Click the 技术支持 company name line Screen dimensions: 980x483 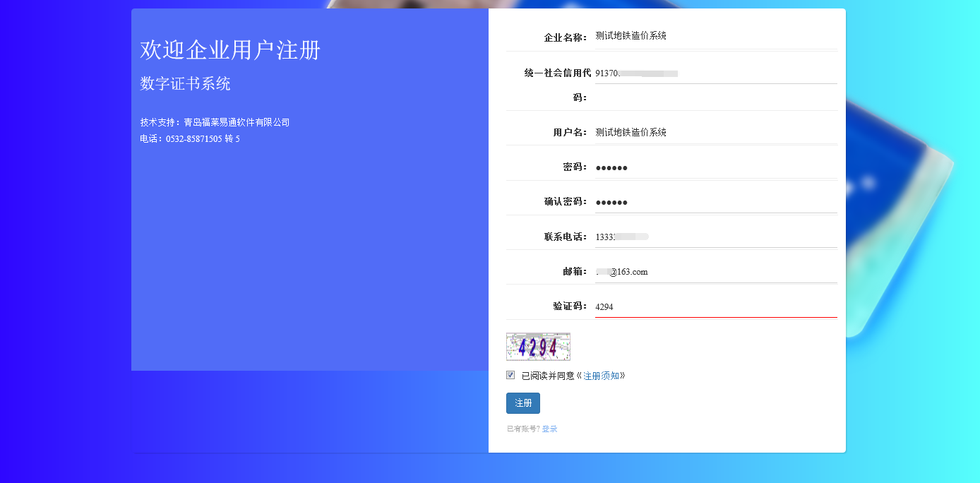pyautogui.click(x=215, y=122)
